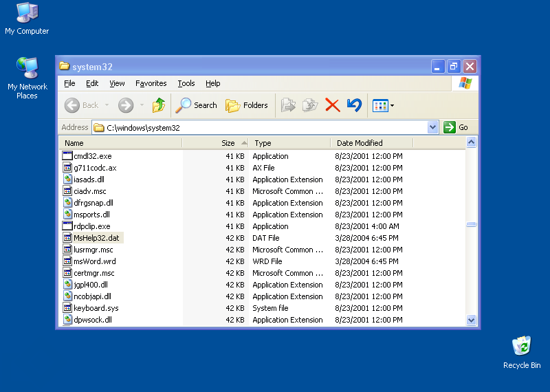Click the Forward arrow icon
Image resolution: width=550 pixels, height=392 pixels.
126,105
